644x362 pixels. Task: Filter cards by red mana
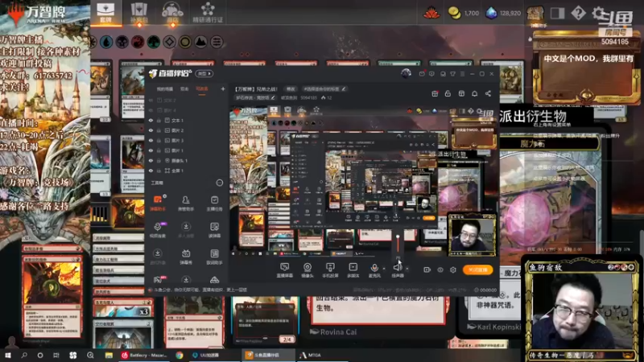point(138,42)
